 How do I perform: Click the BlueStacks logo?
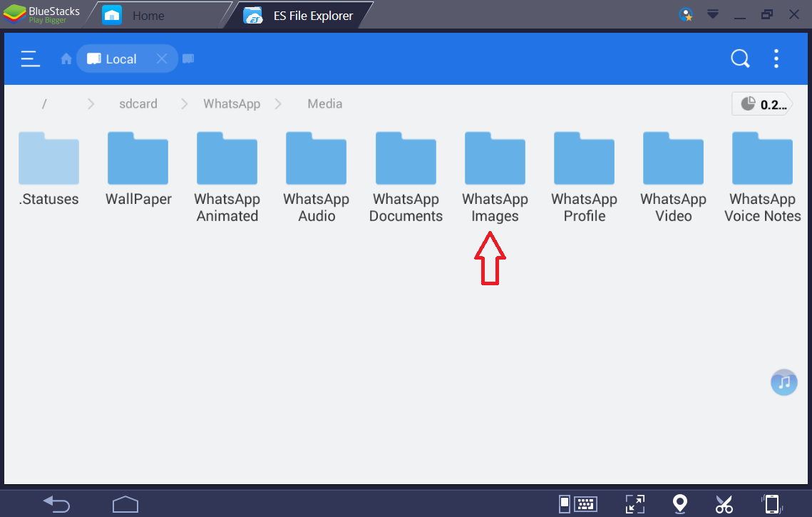pos(41,14)
